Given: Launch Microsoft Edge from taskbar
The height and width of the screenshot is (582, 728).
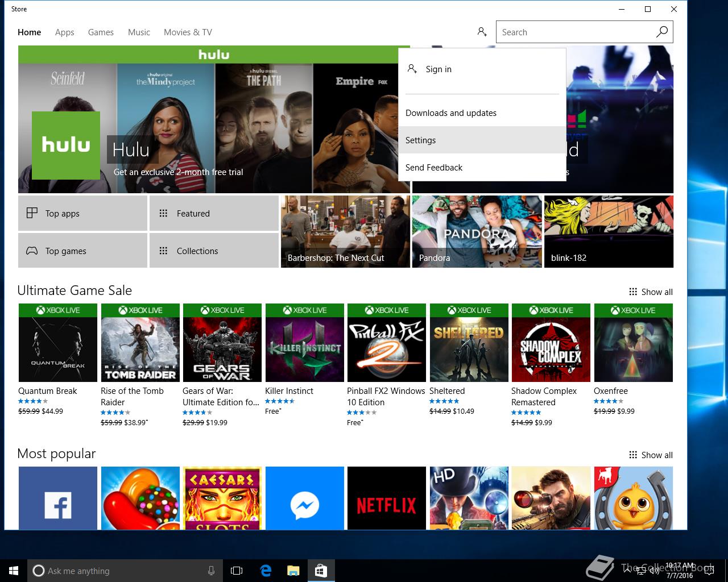Looking at the screenshot, I should click(x=266, y=571).
